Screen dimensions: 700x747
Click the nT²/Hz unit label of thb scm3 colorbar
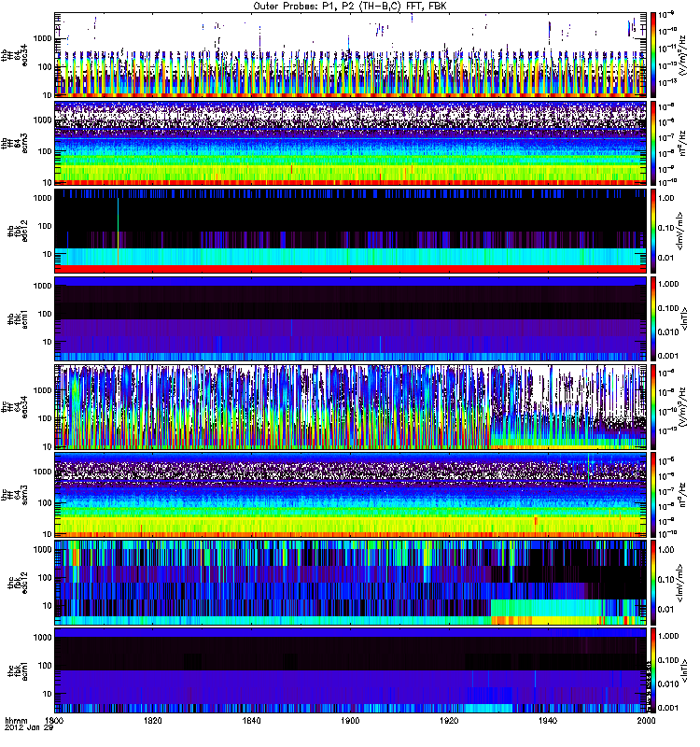[x=682, y=143]
